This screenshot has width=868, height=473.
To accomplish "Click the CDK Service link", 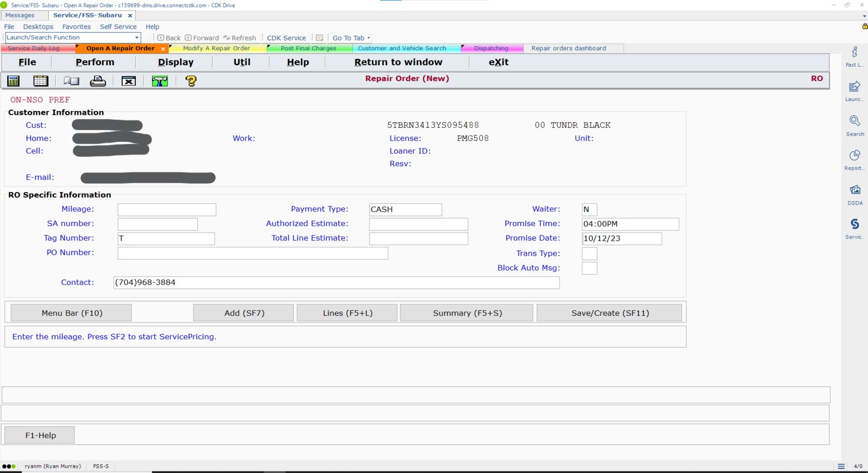I will pyautogui.click(x=286, y=38).
